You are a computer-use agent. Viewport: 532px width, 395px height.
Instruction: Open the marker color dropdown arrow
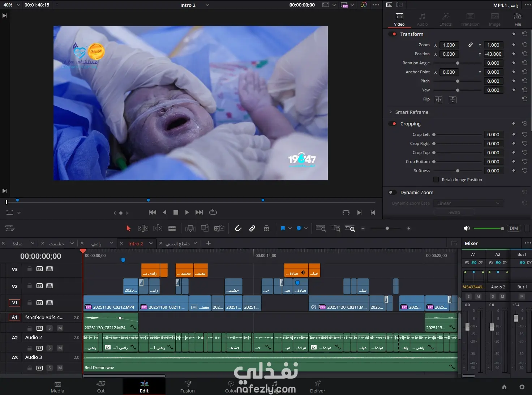click(306, 228)
